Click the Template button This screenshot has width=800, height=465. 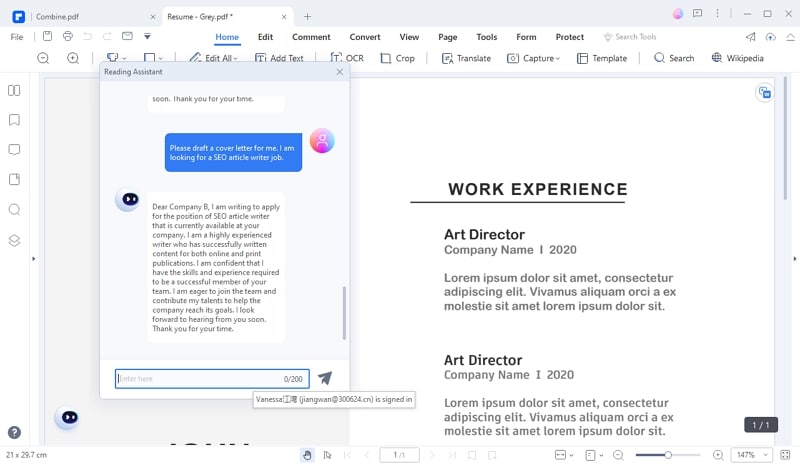coord(602,58)
